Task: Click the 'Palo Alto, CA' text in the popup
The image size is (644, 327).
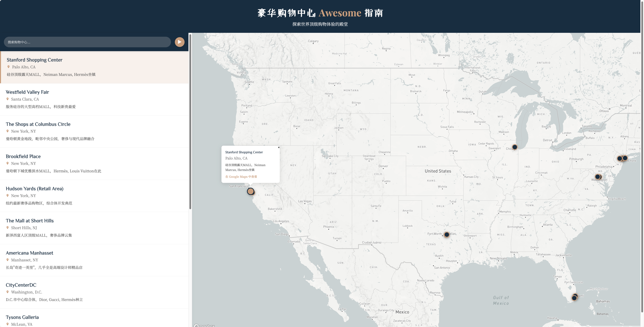Action: (236, 158)
